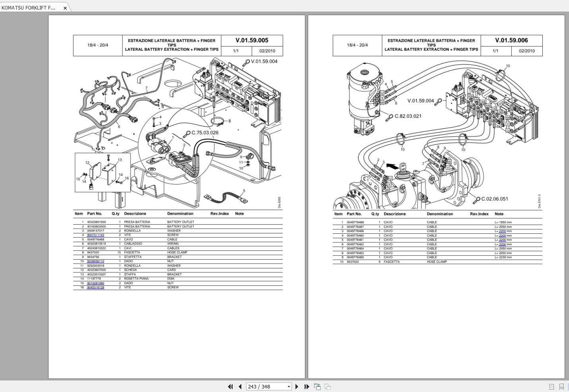
Task: Follow the 2200 mm cable length link
Action: pos(502,231)
